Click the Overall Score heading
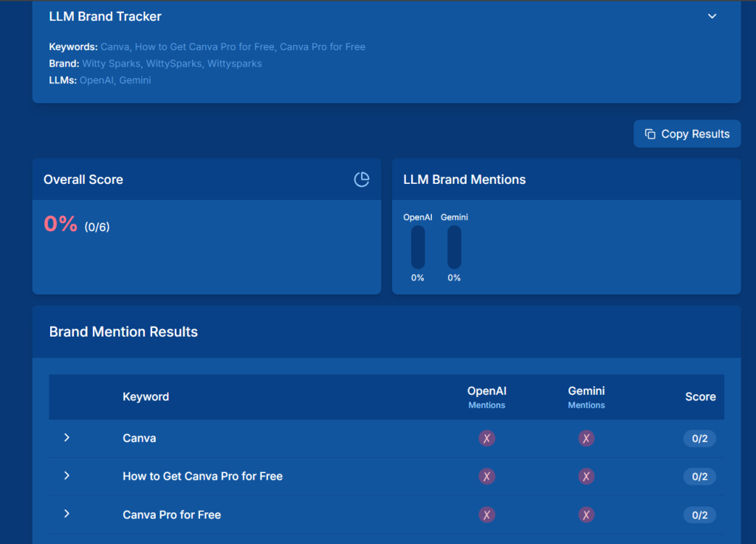 tap(83, 179)
